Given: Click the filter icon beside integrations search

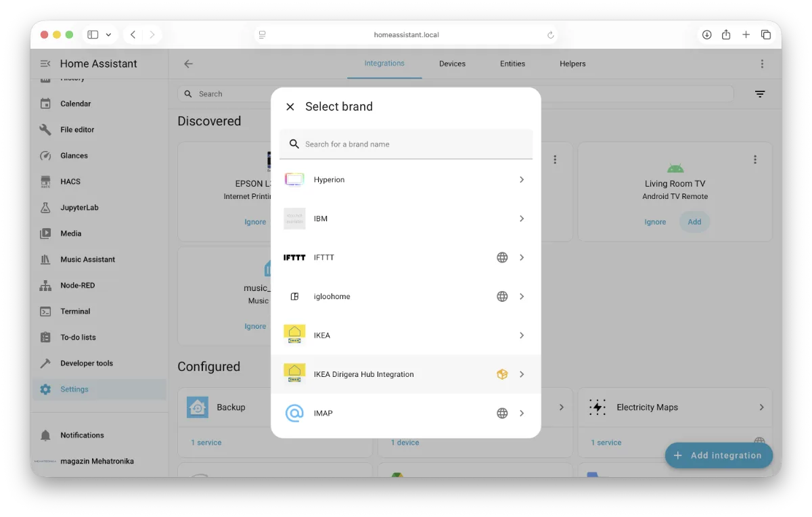Looking at the screenshot, I should [760, 94].
